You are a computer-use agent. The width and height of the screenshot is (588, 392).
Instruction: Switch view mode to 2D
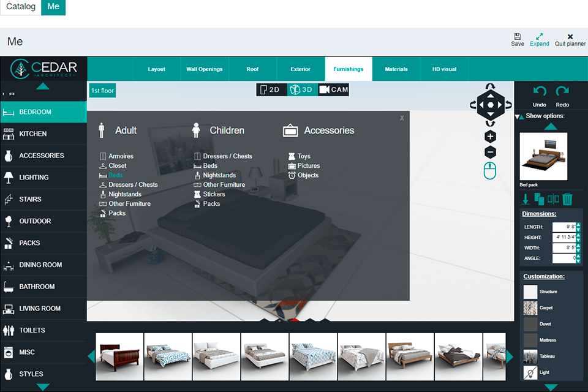pyautogui.click(x=271, y=89)
